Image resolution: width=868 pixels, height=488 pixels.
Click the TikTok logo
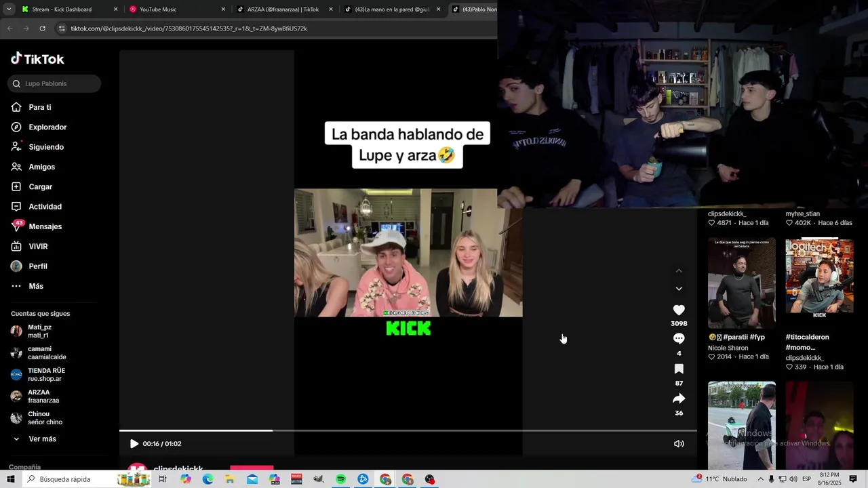[x=37, y=59]
